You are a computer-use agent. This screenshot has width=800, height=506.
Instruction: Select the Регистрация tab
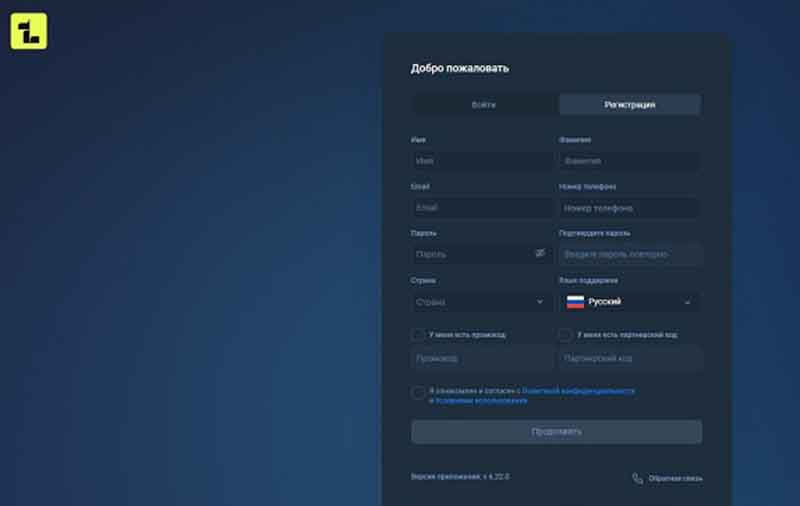click(630, 105)
